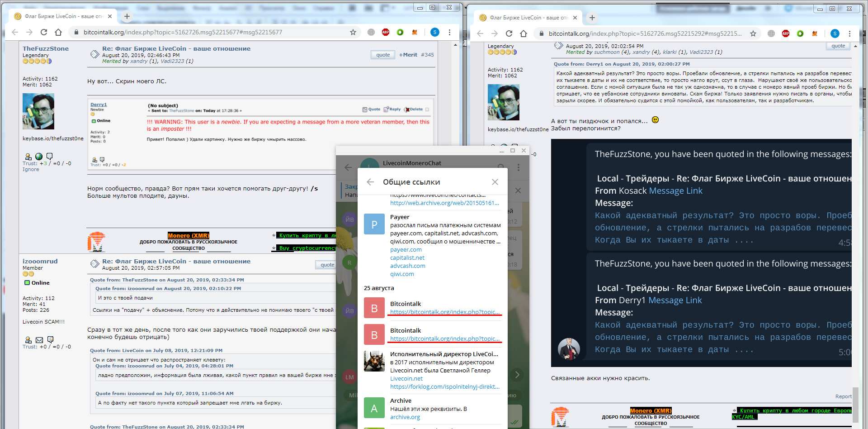Open profile avatar in left Chrome window

pyautogui.click(x=435, y=32)
